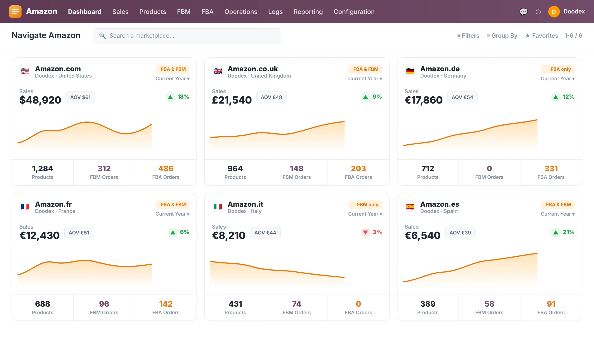
Task: Click the Germany flag icon
Action: pos(410,71)
